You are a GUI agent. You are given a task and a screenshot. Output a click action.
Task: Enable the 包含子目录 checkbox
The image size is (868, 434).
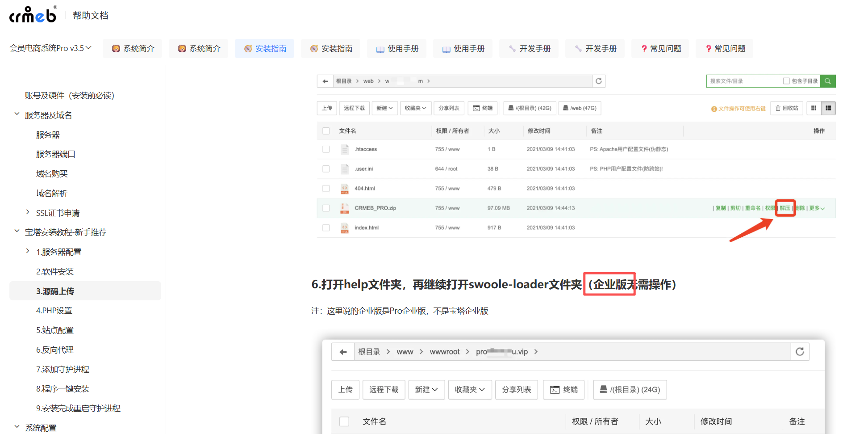click(786, 81)
